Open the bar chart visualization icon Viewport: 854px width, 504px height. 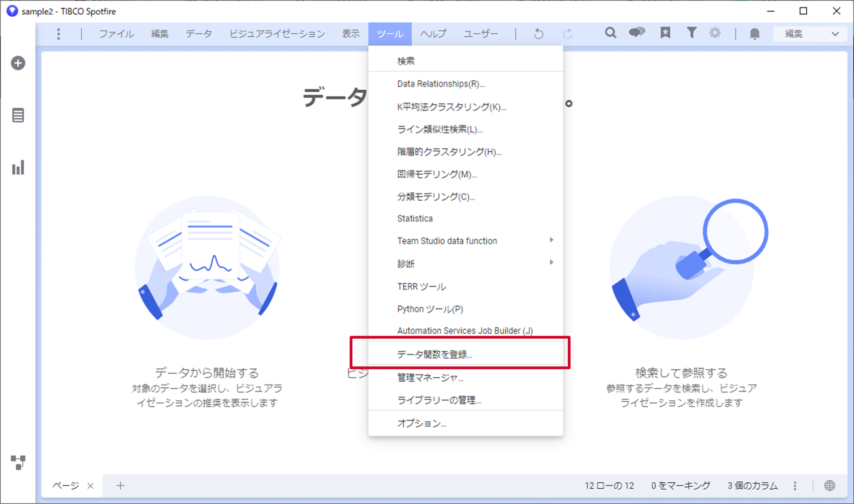pos(18,168)
